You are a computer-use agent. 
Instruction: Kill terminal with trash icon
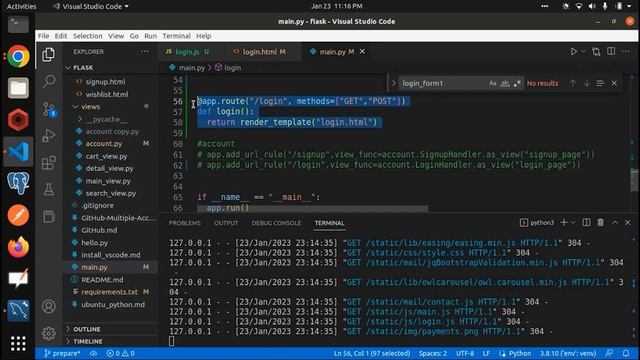click(600, 222)
